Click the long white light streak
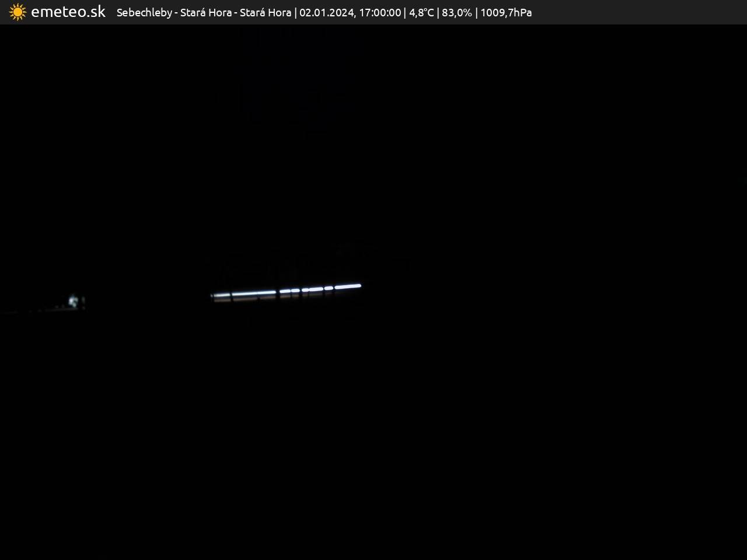The height and width of the screenshot is (560, 747). [x=286, y=290]
